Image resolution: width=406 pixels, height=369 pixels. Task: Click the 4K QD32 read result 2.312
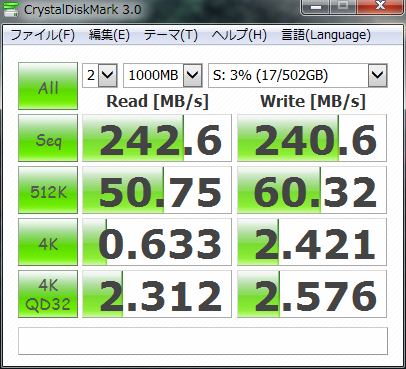(157, 294)
